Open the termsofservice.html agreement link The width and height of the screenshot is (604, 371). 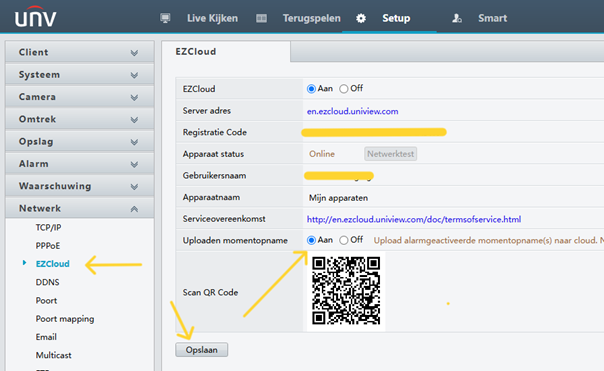(414, 219)
